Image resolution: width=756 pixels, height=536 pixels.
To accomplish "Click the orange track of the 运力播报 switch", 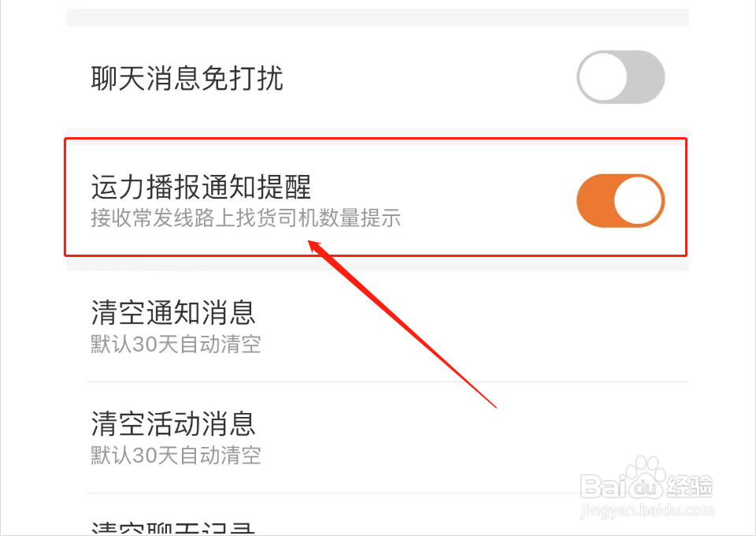I will point(595,200).
